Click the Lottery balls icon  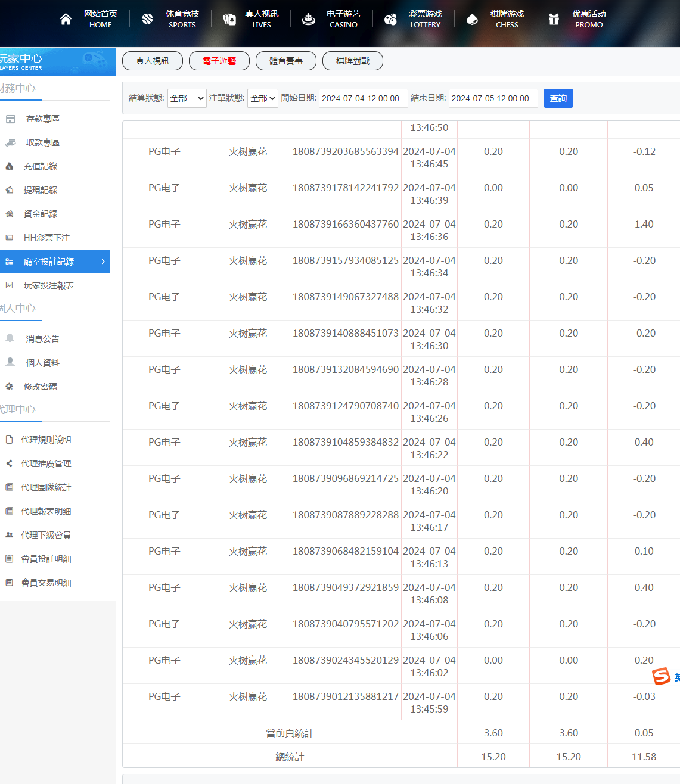(390, 19)
